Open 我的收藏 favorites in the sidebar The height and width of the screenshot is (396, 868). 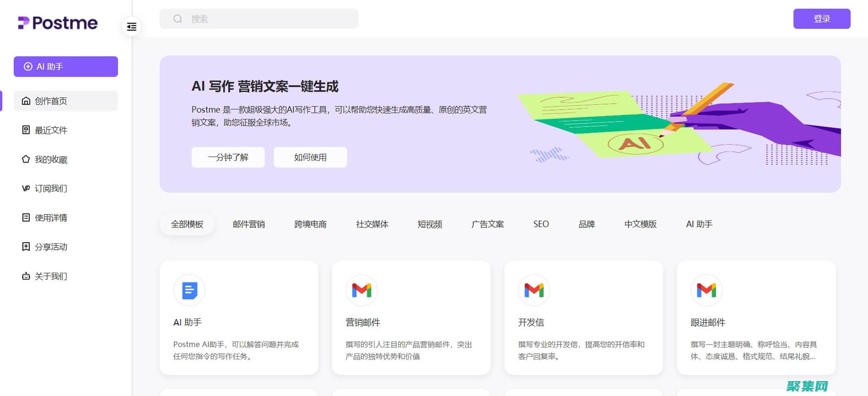(51, 159)
